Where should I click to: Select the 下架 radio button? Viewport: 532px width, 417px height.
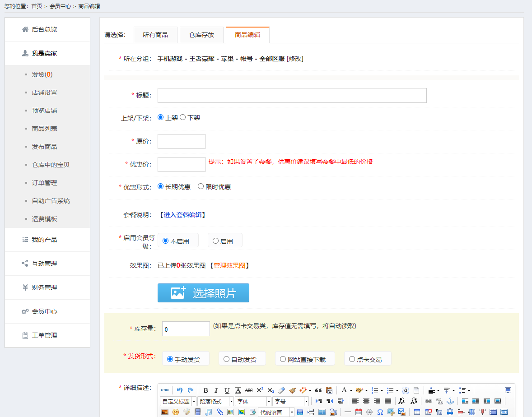tap(182, 117)
